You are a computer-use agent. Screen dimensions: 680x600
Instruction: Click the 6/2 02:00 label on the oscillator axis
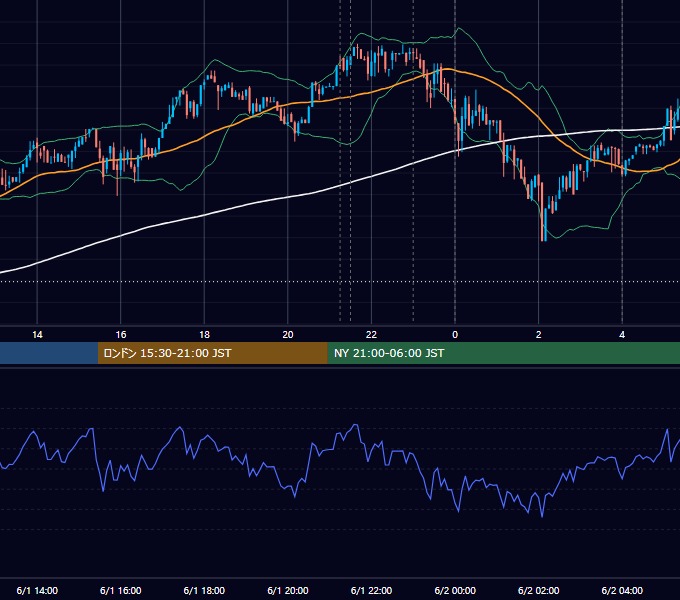click(x=539, y=590)
